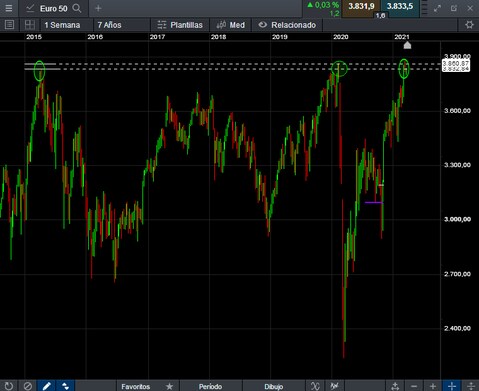The height and width of the screenshot is (391, 479).
Task: Open the 7 Años range dropdown
Action: point(109,25)
